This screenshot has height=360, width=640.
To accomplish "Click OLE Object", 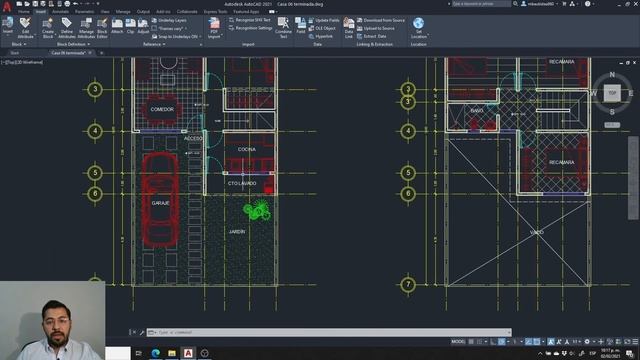I will (x=322, y=28).
